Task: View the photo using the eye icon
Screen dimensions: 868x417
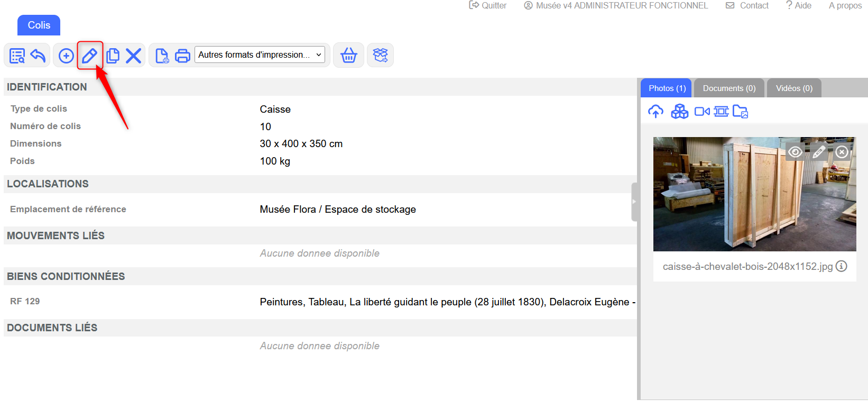Action: [795, 152]
